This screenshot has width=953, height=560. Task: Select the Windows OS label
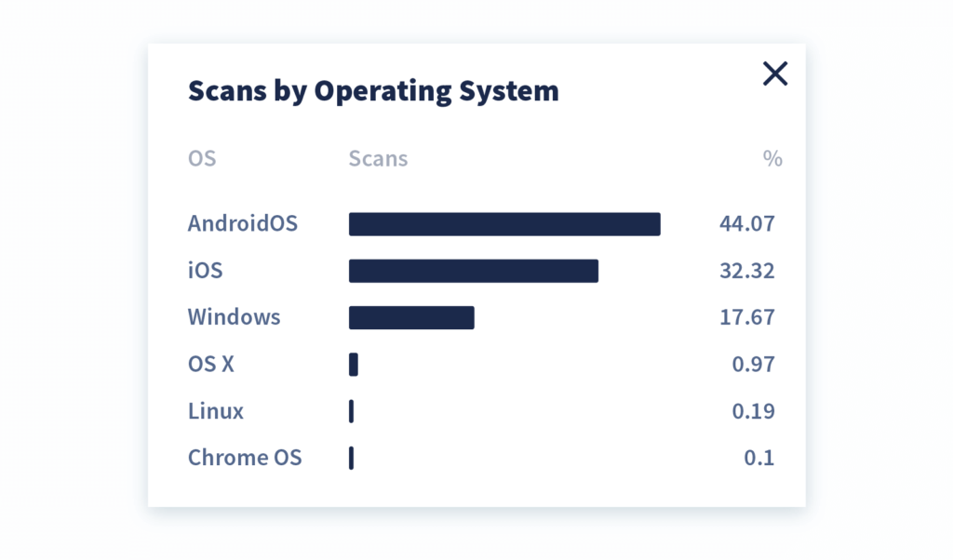point(234,317)
